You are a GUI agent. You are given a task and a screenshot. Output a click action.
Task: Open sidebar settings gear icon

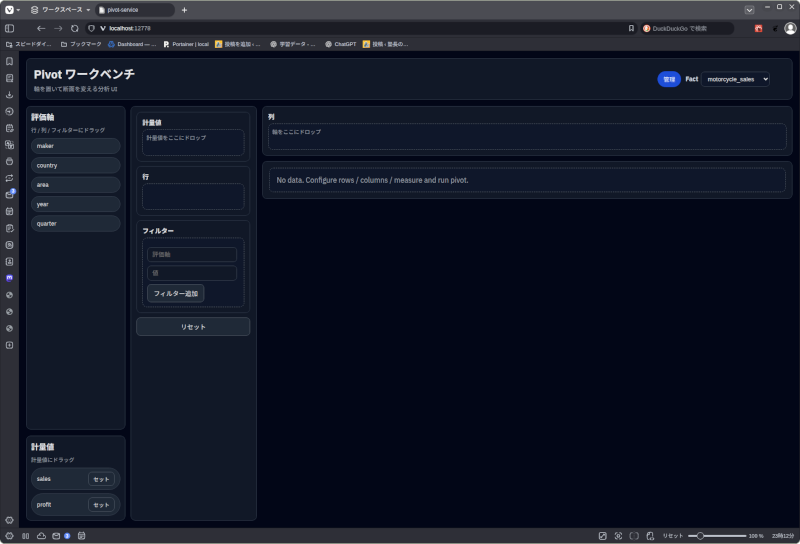(10, 520)
